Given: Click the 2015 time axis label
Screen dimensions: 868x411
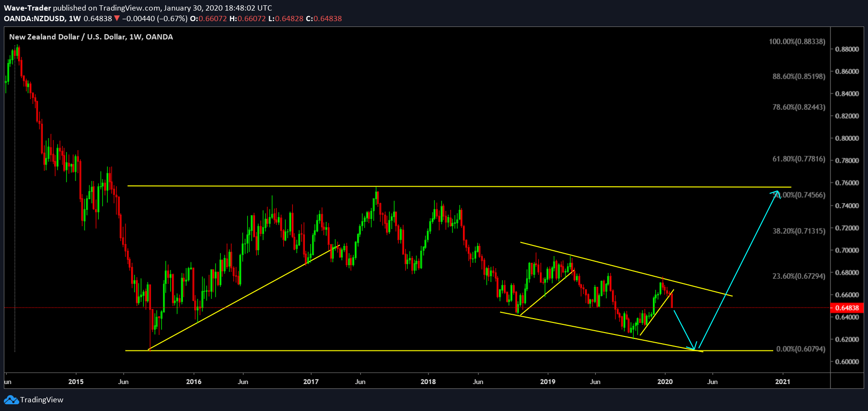Looking at the screenshot, I should (76, 382).
